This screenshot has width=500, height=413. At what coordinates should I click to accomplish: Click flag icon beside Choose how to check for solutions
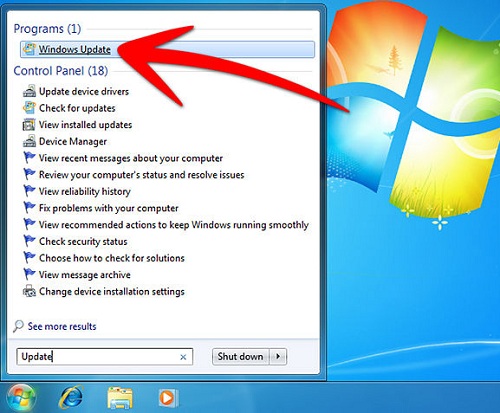pyautogui.click(x=29, y=257)
